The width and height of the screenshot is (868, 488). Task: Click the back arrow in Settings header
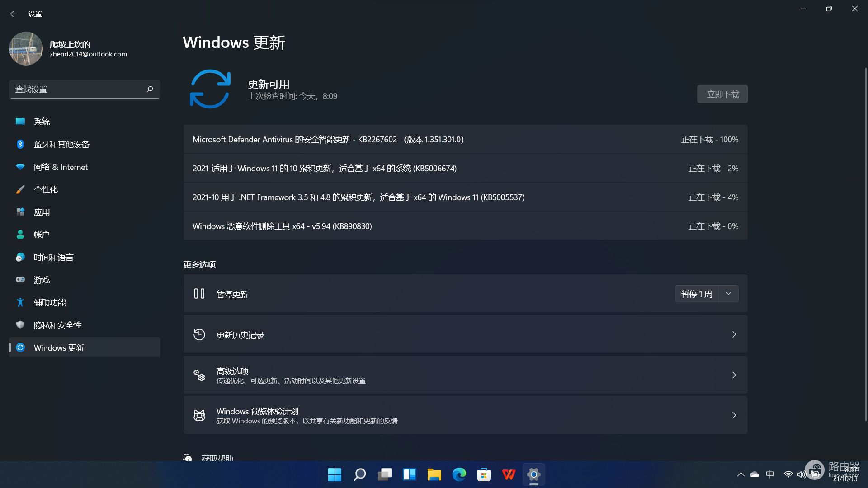click(x=14, y=14)
